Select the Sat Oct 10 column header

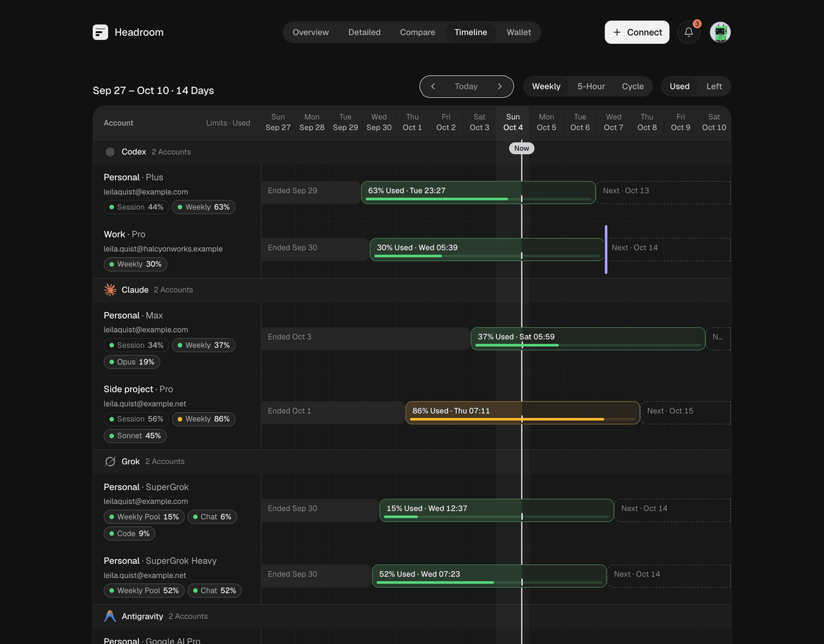coord(714,122)
